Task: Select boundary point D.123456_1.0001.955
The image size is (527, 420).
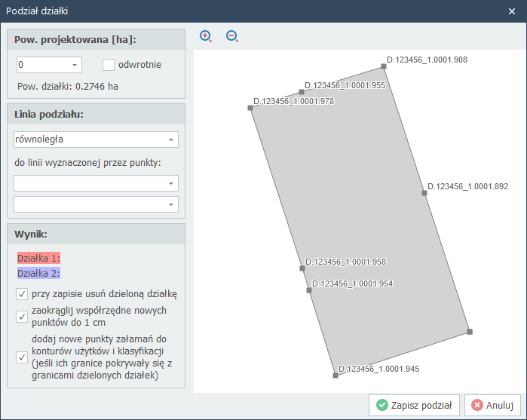Action: pyautogui.click(x=302, y=92)
